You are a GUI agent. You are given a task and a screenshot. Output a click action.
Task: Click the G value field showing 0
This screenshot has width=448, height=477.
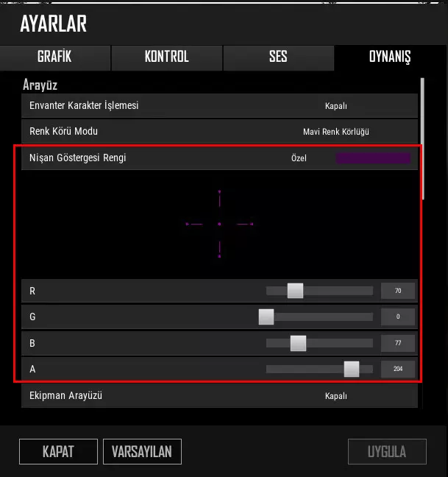click(x=398, y=317)
